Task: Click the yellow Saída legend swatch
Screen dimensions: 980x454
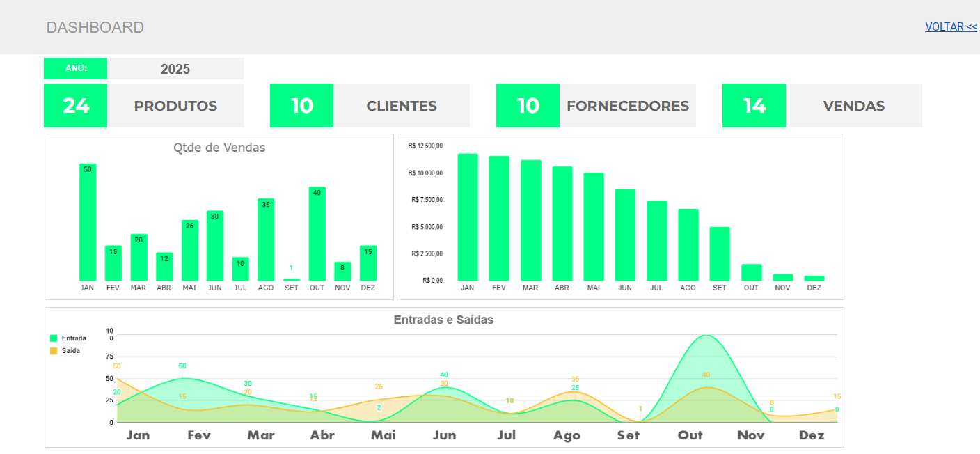Action: [54, 351]
